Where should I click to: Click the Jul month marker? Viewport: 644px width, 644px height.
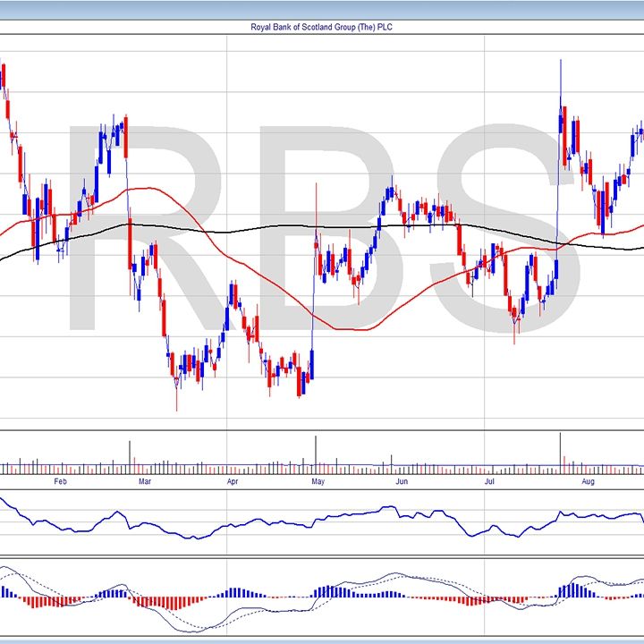489,482
